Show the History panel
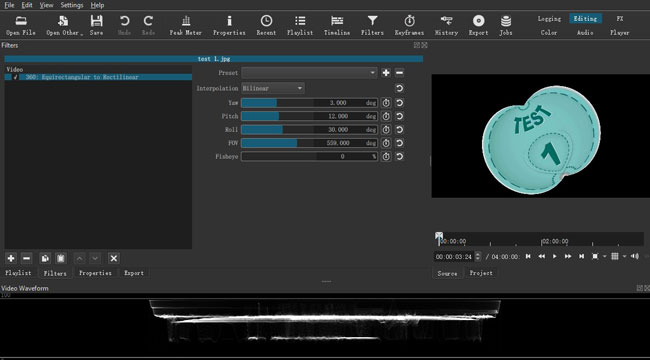This screenshot has height=360, width=650. [446, 25]
